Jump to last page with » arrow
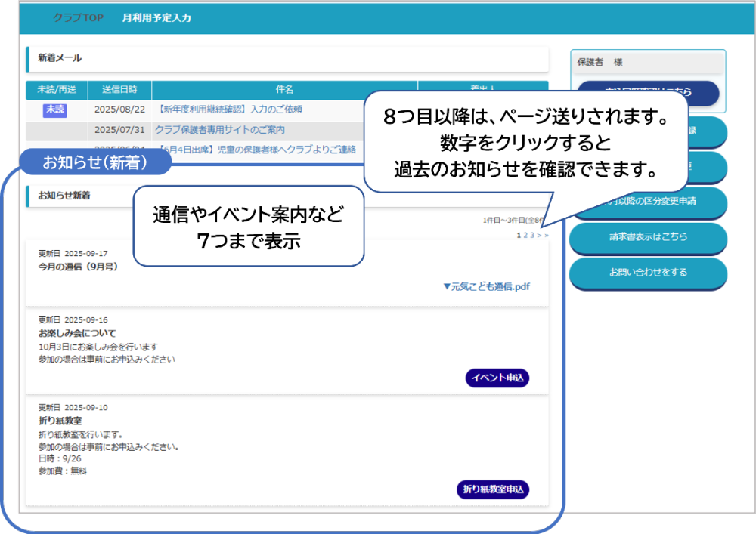756x534 pixels. coord(546,236)
